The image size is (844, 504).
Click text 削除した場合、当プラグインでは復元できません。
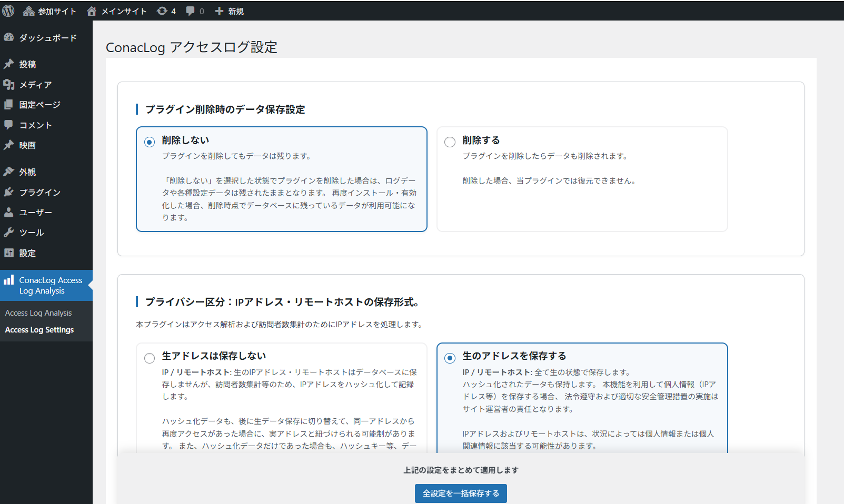(x=550, y=181)
